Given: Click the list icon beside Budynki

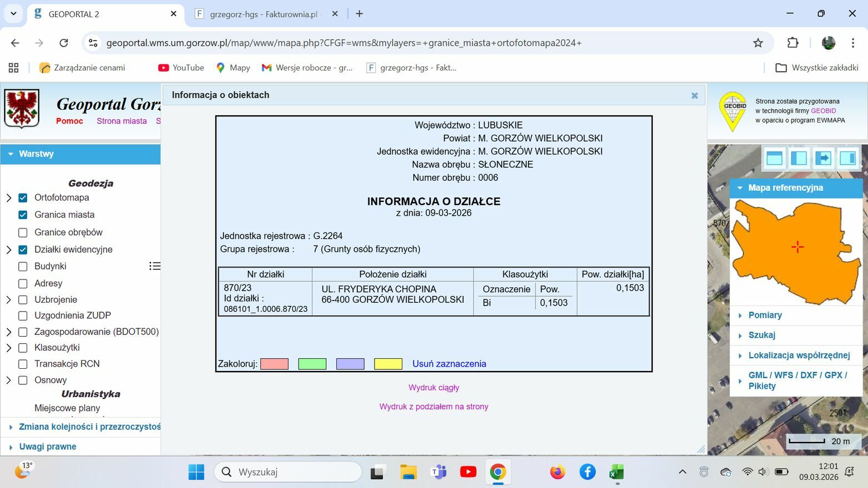Looking at the screenshot, I should (155, 266).
